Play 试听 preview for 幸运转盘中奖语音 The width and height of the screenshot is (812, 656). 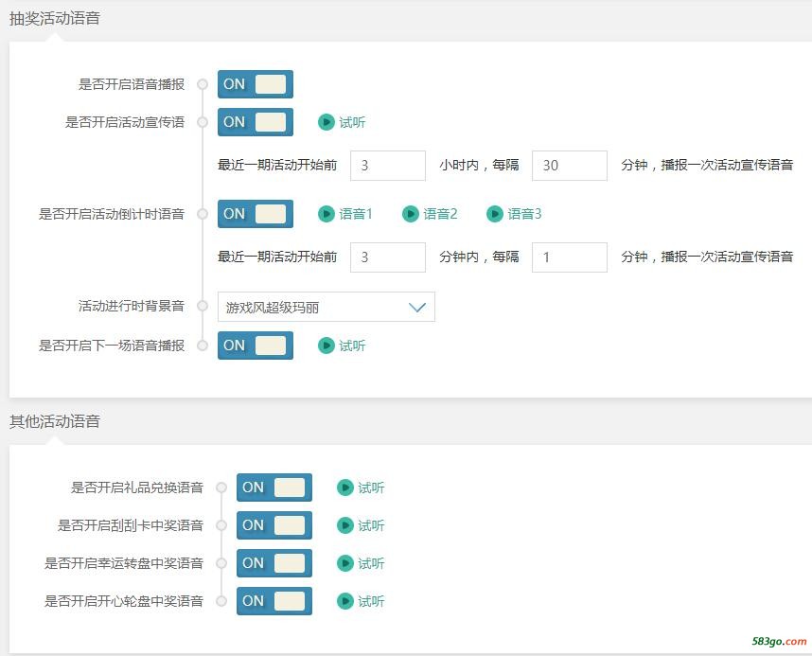click(361, 563)
